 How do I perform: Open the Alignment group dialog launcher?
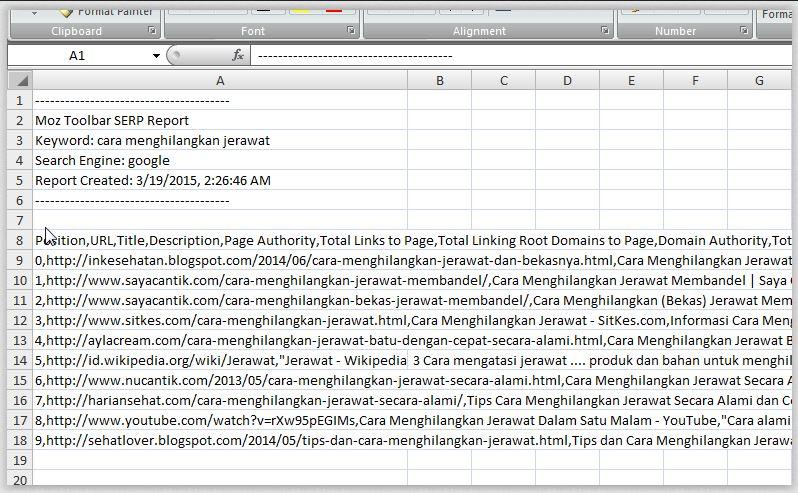coord(605,31)
